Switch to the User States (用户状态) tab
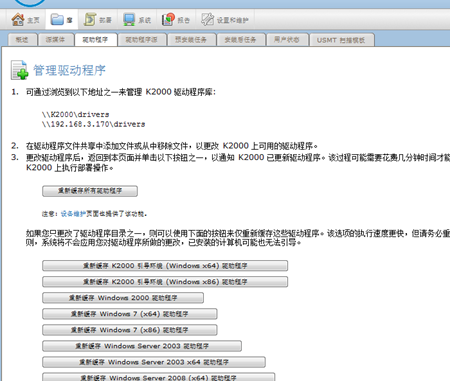Image resolution: width=450 pixels, height=381 pixels. (287, 40)
